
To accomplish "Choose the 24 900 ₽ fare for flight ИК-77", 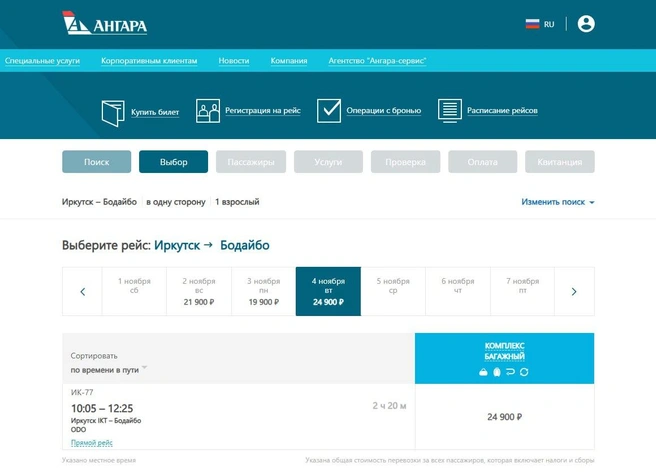I will click(505, 417).
